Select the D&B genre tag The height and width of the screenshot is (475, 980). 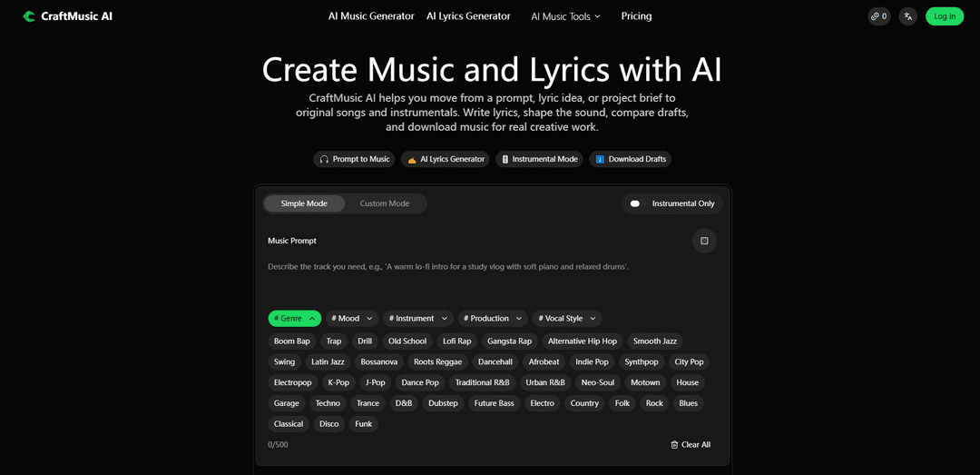coord(404,403)
